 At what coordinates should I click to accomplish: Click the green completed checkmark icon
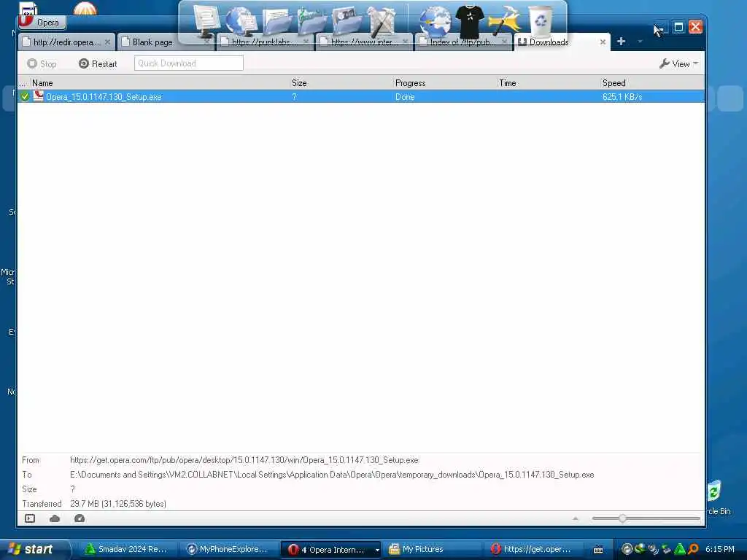25,97
